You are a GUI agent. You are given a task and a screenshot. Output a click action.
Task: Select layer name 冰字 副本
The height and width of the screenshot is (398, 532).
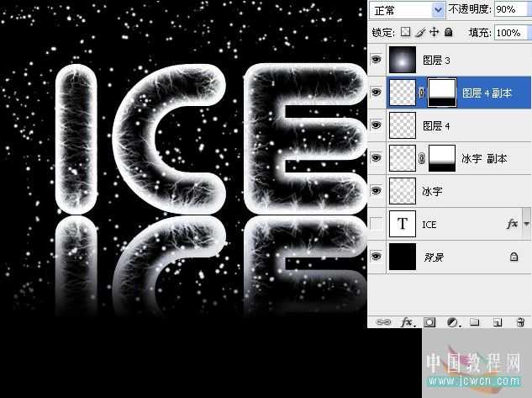484,158
